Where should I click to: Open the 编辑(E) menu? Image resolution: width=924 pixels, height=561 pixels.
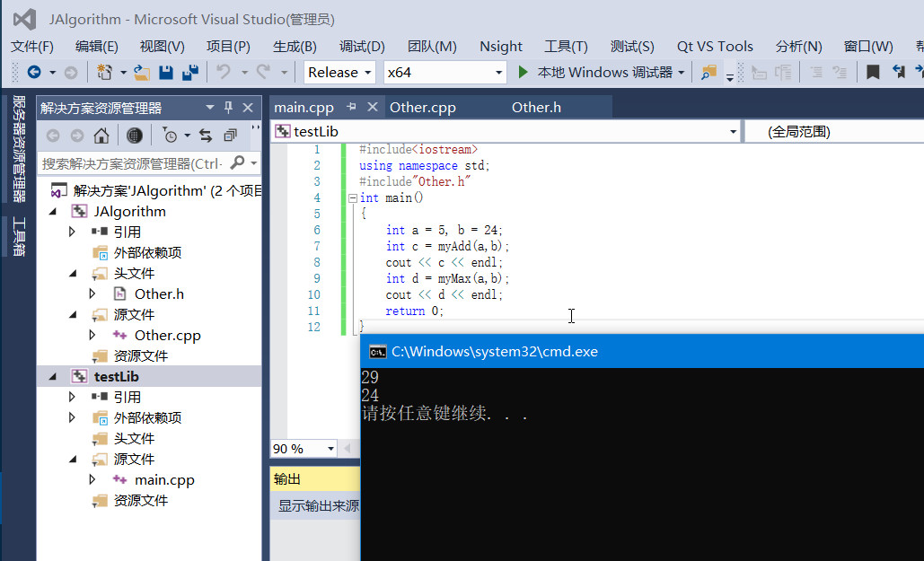click(97, 47)
